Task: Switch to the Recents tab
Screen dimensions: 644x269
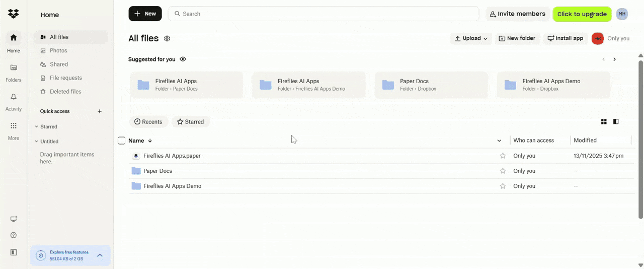Action: (x=148, y=122)
